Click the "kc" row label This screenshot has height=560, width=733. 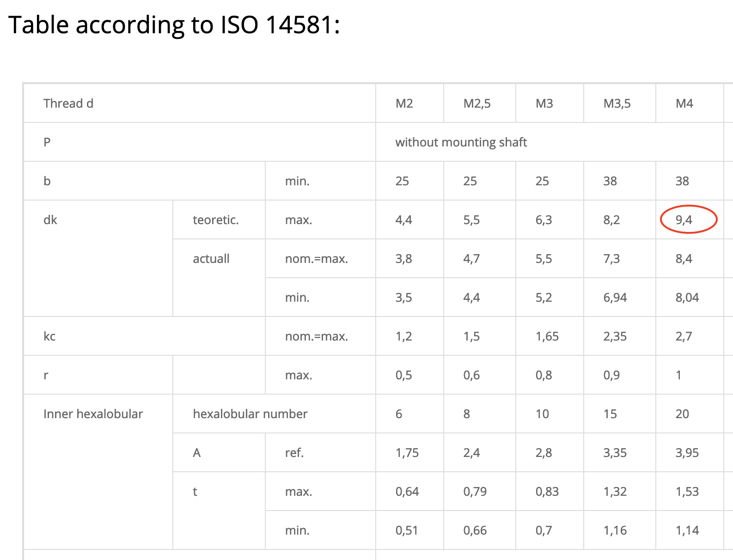tap(49, 336)
